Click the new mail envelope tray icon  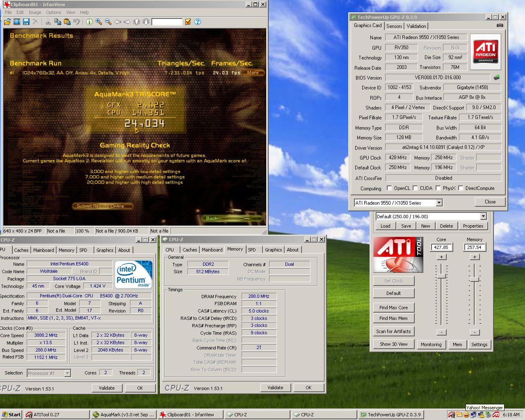pos(459,415)
